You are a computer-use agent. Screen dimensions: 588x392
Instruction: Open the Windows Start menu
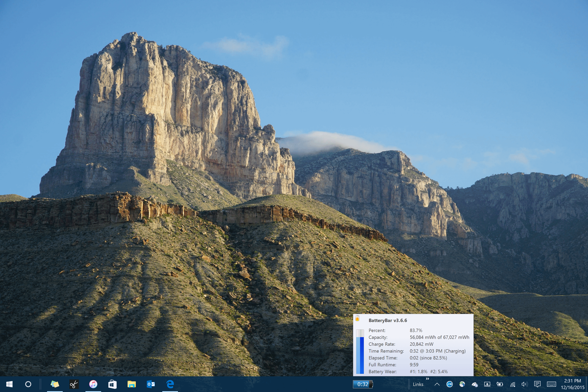coord(9,384)
